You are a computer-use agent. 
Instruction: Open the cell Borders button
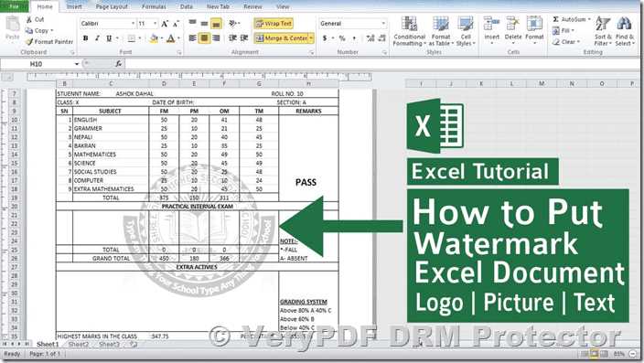(x=132, y=38)
